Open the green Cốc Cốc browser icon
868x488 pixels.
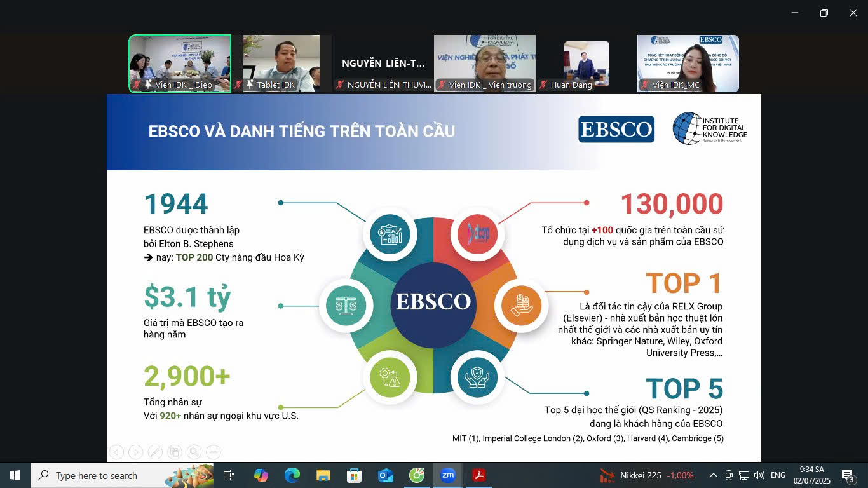[x=417, y=475]
